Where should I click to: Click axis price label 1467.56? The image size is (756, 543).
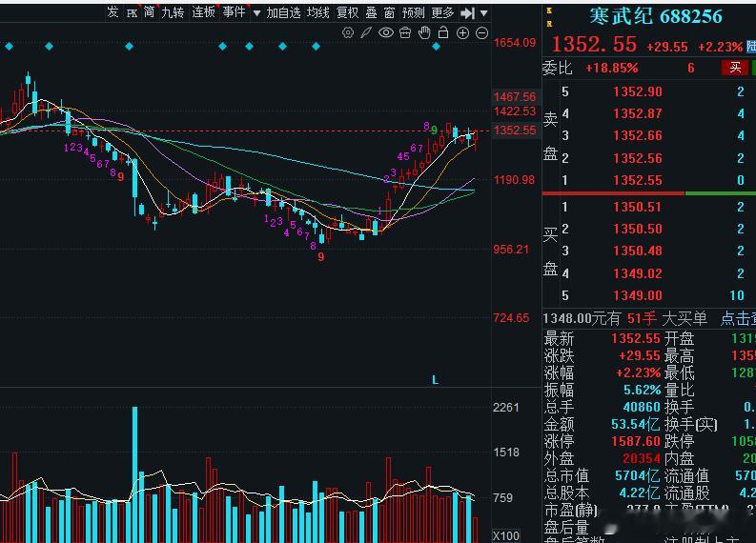pos(515,97)
